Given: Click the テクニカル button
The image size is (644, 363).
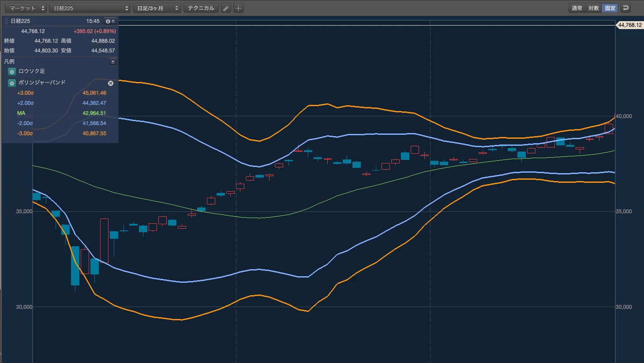Looking at the screenshot, I should [x=201, y=8].
